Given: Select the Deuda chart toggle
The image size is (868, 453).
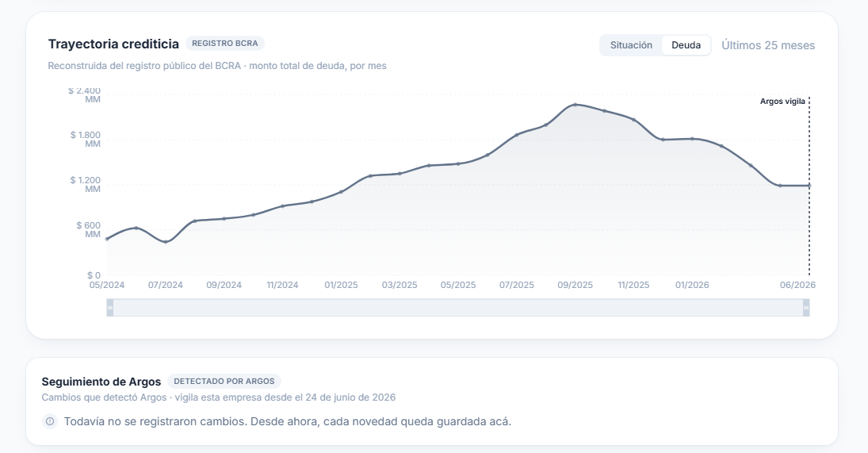Looking at the screenshot, I should coord(686,45).
